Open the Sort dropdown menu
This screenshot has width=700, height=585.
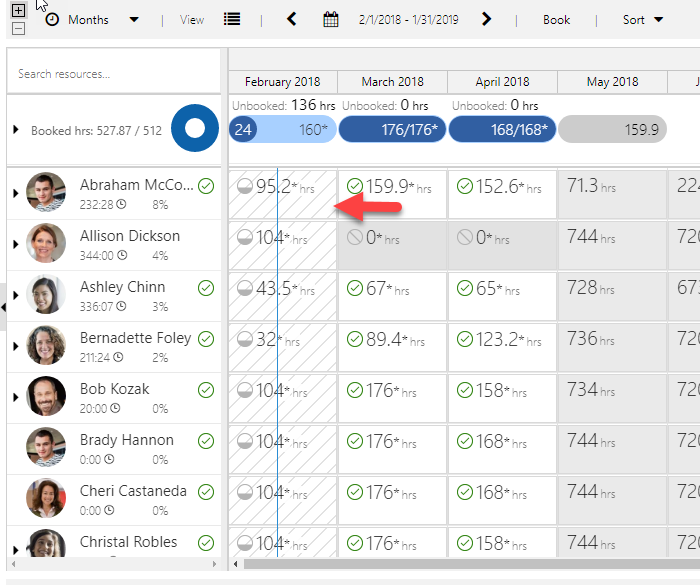click(x=642, y=19)
